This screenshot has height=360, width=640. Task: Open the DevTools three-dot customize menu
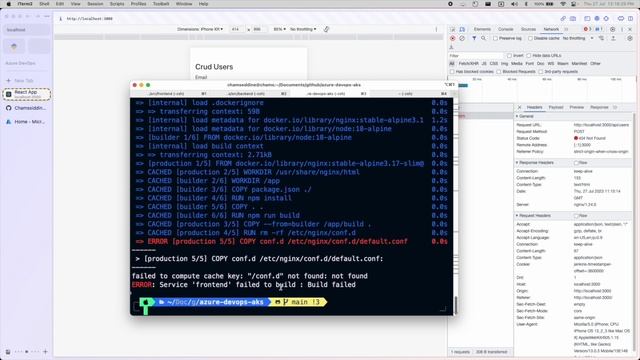[x=622, y=29]
